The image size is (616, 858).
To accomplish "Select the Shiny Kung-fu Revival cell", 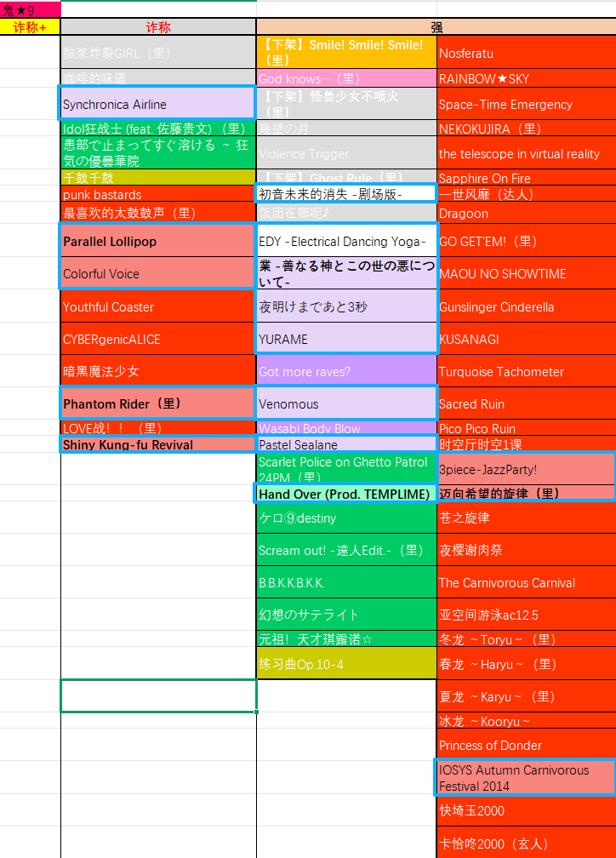I will [157, 444].
